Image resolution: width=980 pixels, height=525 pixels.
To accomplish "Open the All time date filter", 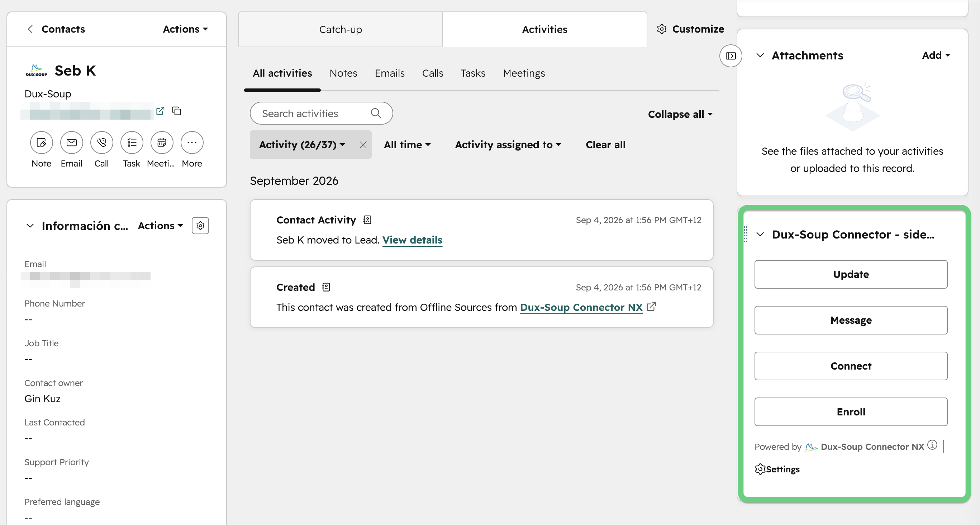I will (407, 145).
